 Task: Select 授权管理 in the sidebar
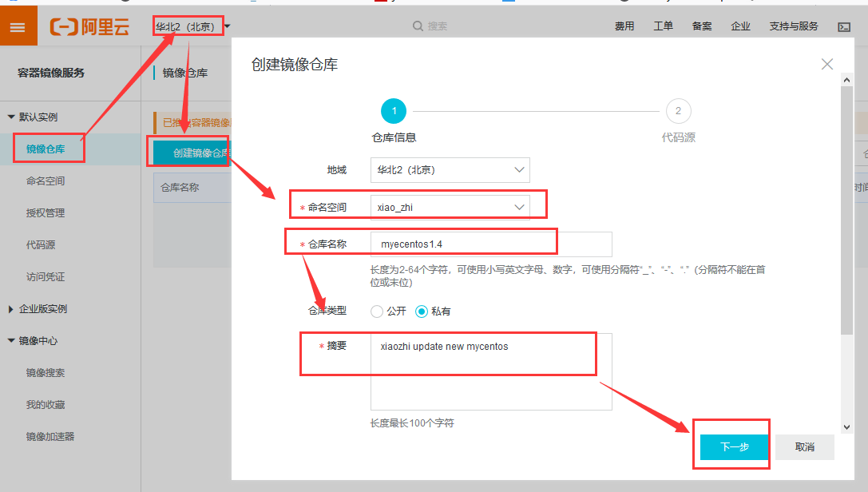[x=46, y=213]
